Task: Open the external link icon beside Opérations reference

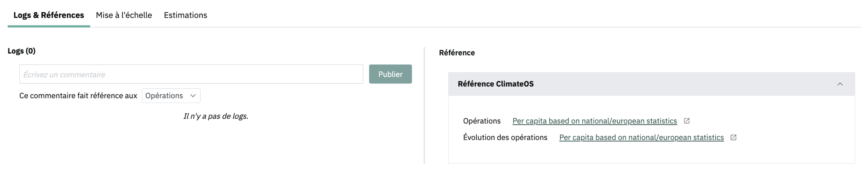Action: click(687, 121)
